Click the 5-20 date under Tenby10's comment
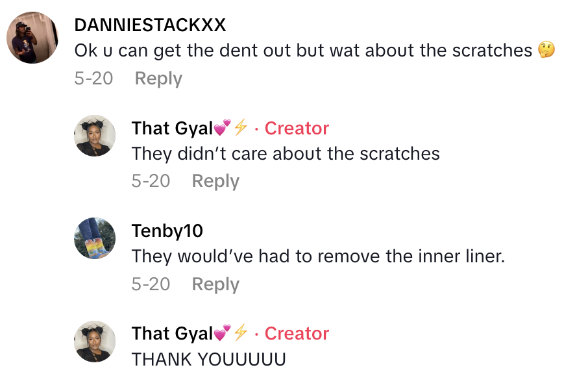588x374 pixels. click(151, 284)
